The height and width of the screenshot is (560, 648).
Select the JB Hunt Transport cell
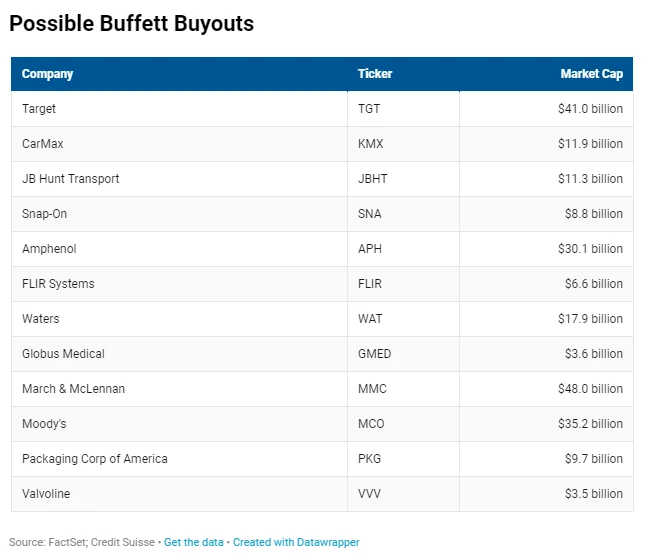pos(70,179)
